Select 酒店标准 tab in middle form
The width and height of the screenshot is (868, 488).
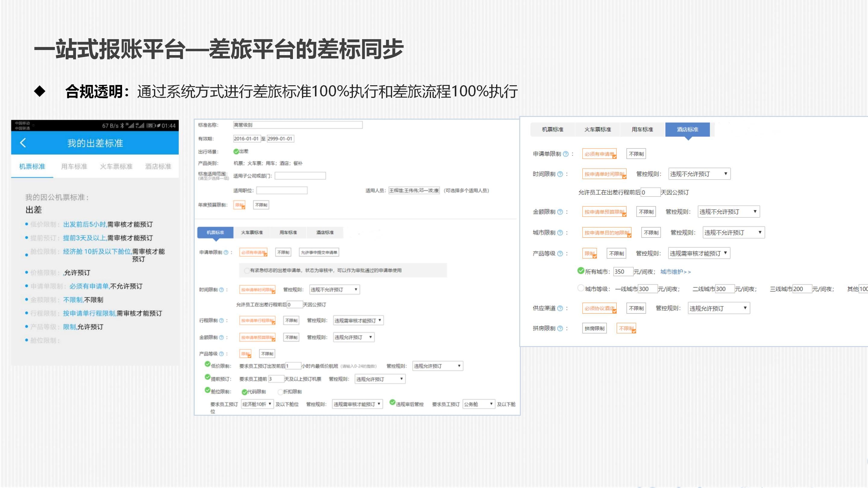325,232
